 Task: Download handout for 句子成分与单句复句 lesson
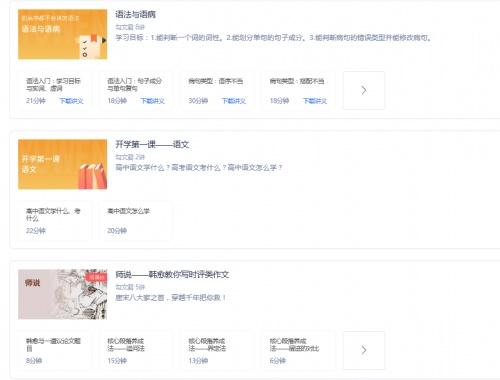coord(153,101)
